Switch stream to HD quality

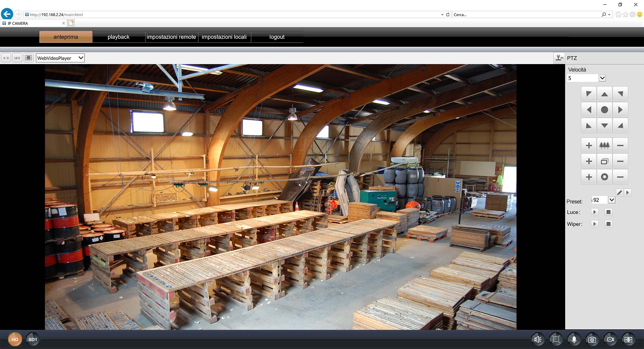tap(15, 339)
